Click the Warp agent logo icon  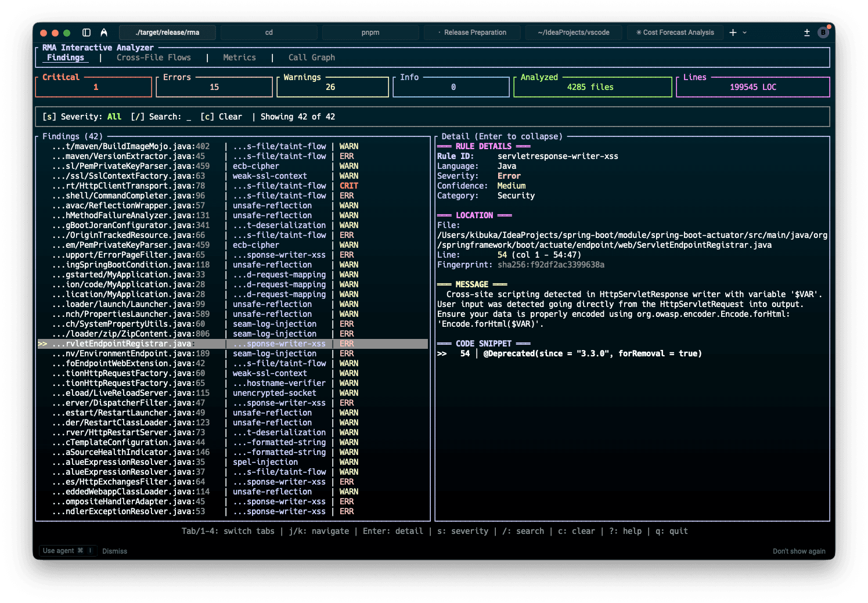click(104, 33)
